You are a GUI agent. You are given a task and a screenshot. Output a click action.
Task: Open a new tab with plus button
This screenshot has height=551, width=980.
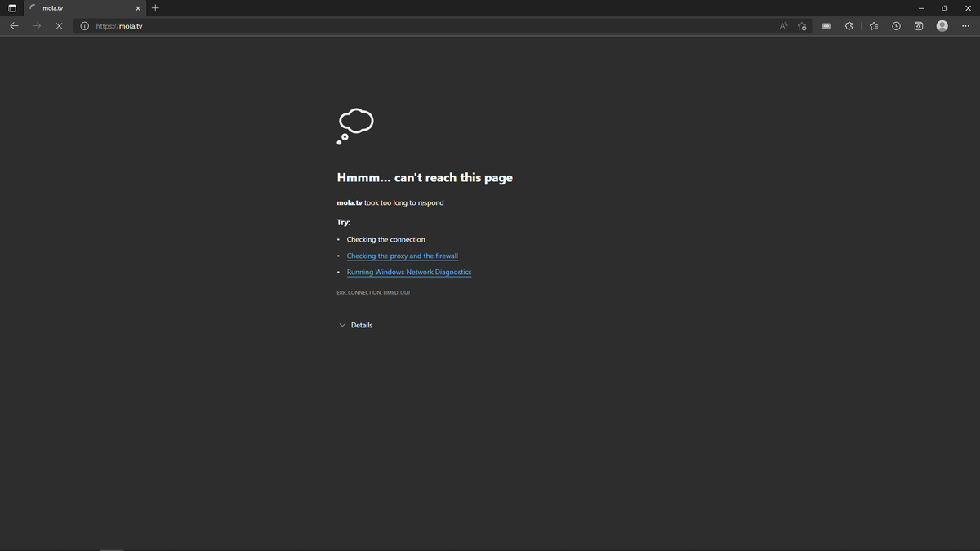(155, 8)
